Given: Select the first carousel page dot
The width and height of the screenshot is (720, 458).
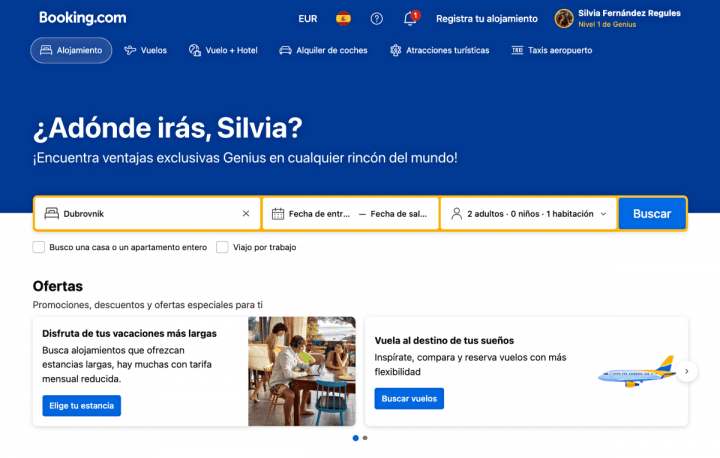Looking at the screenshot, I should coord(355,438).
